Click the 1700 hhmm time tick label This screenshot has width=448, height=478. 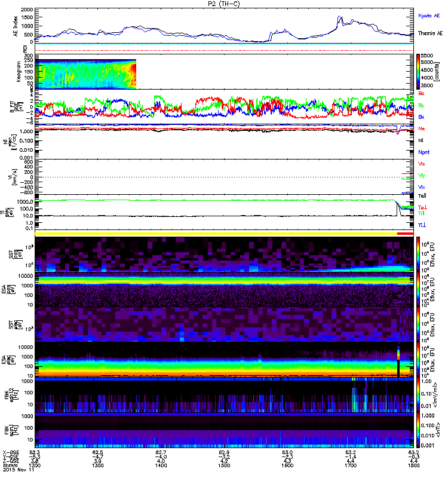pos(351,465)
